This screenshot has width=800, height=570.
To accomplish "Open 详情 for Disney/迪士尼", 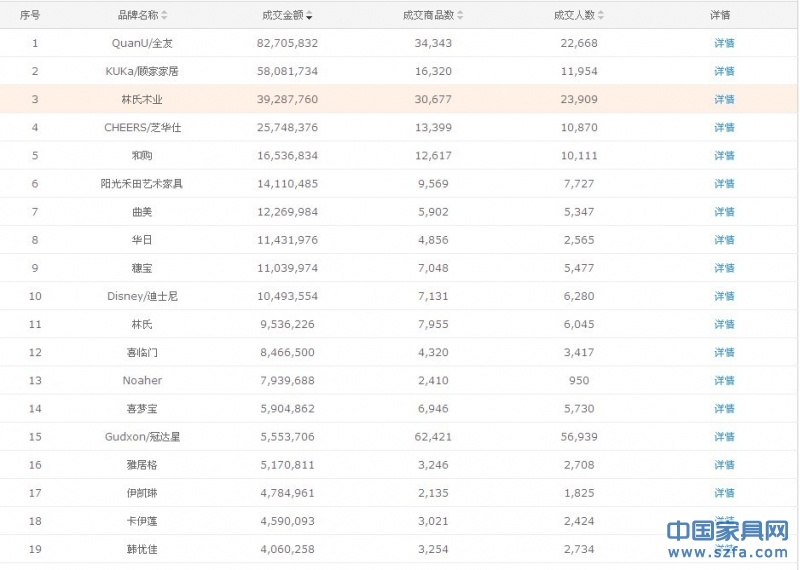I will (724, 296).
